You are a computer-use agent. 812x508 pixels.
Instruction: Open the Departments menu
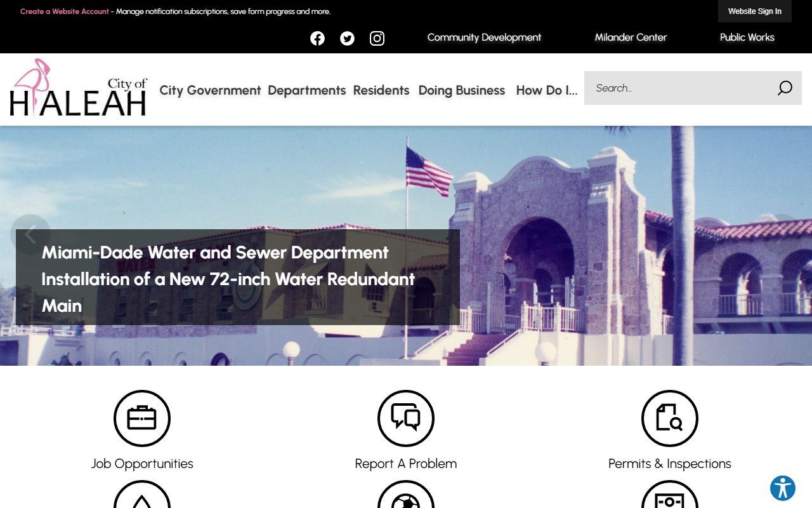pos(307,90)
